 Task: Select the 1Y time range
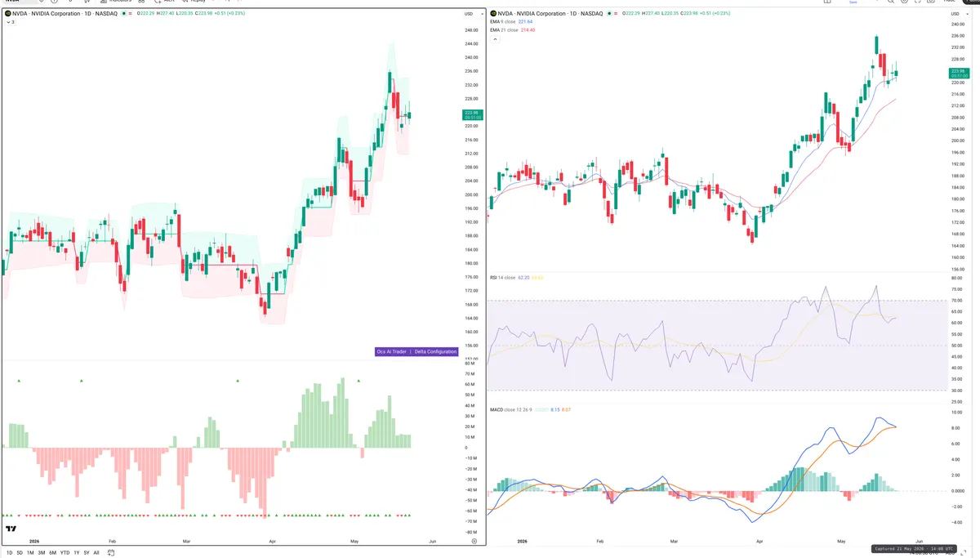(x=77, y=553)
